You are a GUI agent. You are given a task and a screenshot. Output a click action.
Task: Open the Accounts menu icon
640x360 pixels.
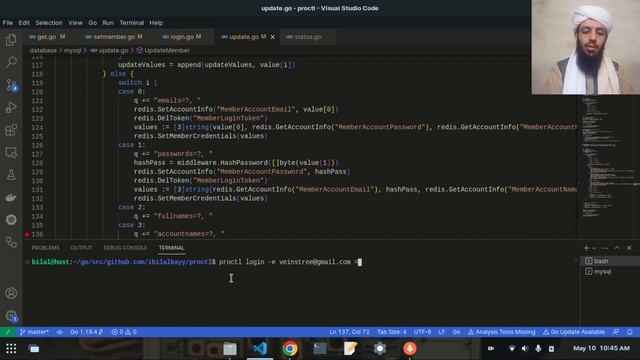(11, 293)
